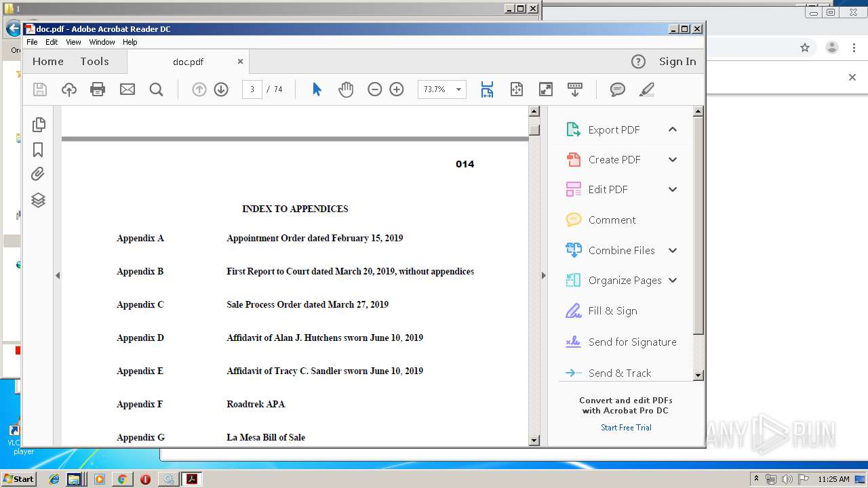868x488 pixels.
Task: Open the Send & Track tool
Action: tap(619, 373)
